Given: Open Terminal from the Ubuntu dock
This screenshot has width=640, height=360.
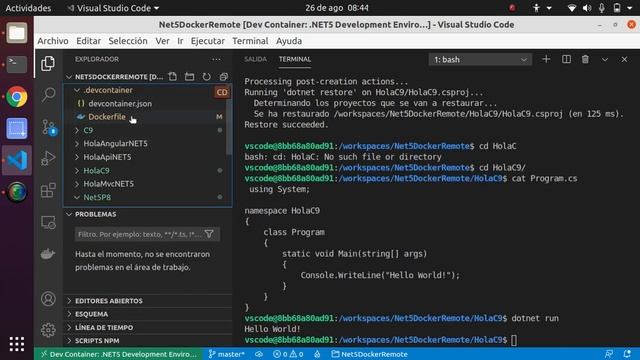Looking at the screenshot, I should [x=17, y=64].
